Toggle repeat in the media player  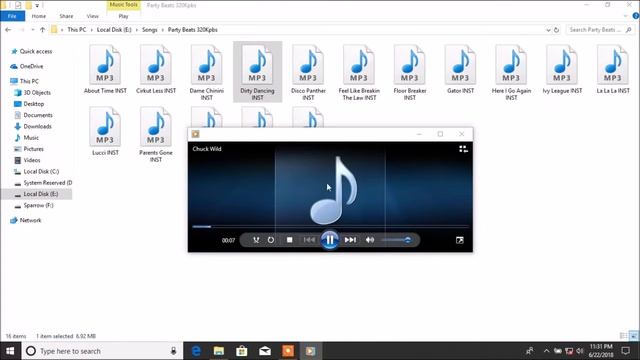click(271, 240)
